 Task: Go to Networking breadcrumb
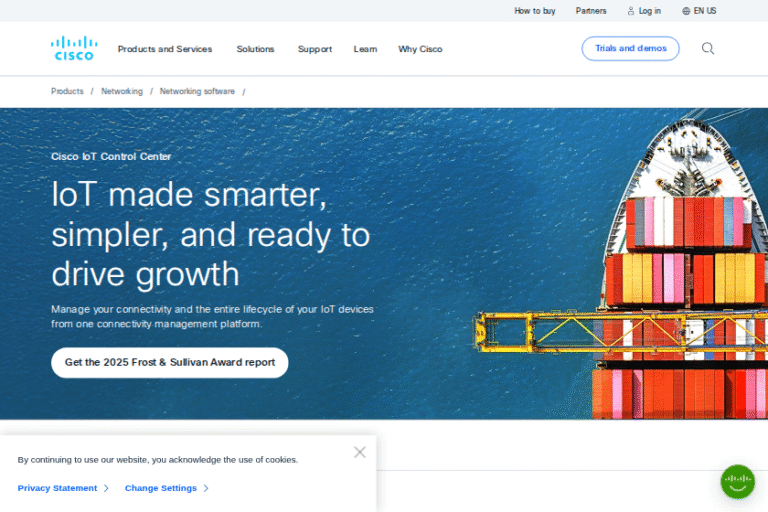tap(122, 91)
